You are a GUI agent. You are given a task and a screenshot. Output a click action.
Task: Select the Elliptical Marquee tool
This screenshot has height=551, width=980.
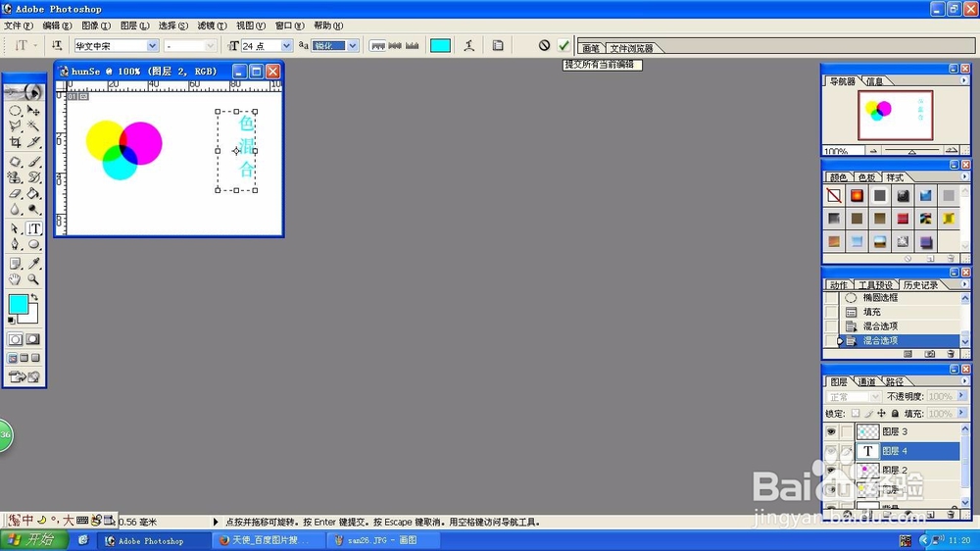[x=15, y=111]
